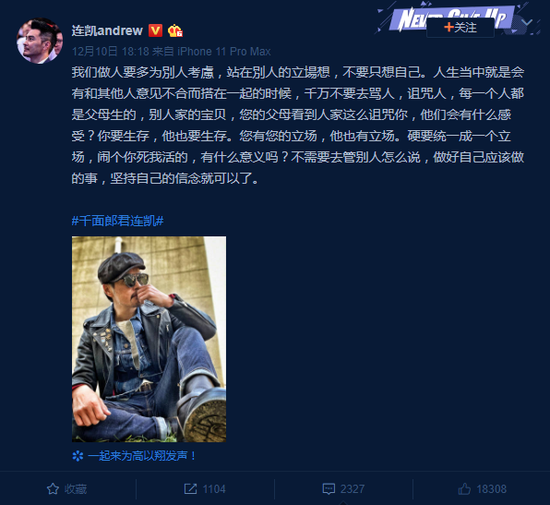Image resolution: width=550 pixels, height=505 pixels.
Task: Click the blue snowflake topic icon
Action: [78, 456]
